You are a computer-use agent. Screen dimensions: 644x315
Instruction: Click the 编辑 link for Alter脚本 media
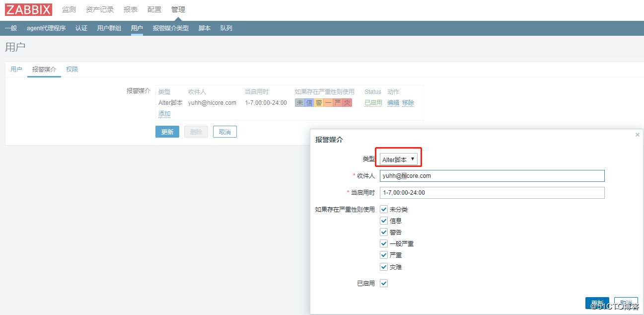point(393,103)
